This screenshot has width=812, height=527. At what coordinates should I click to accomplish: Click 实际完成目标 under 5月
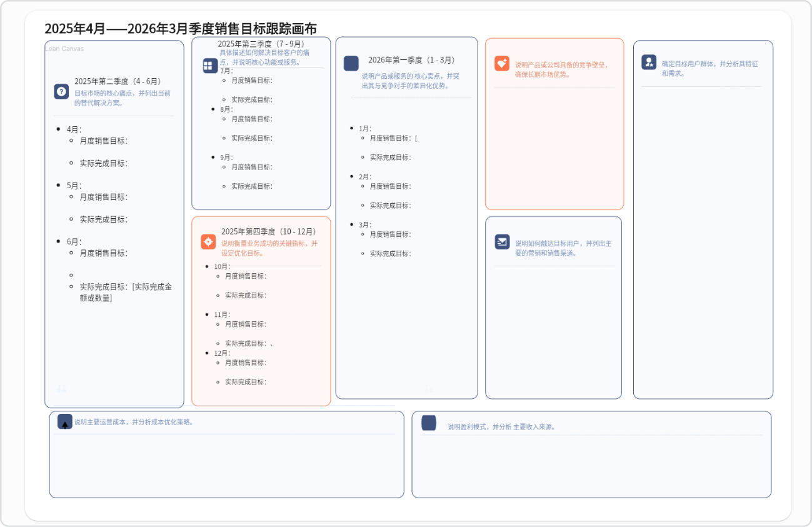[x=104, y=219]
